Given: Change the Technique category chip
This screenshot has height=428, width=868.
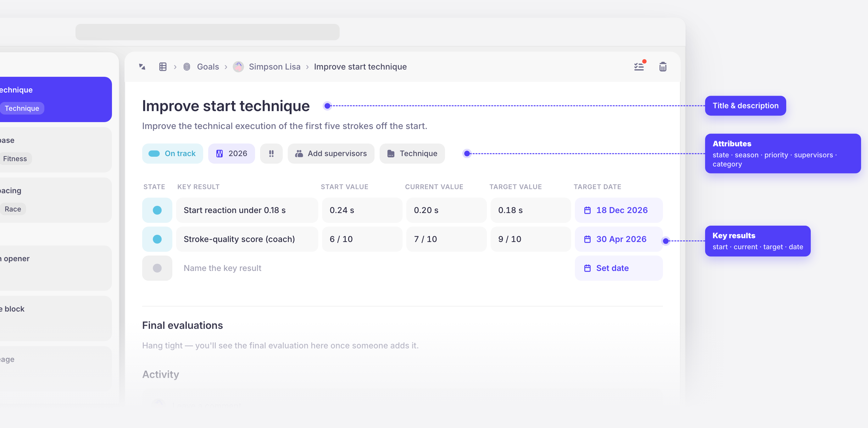Looking at the screenshot, I should coord(412,154).
